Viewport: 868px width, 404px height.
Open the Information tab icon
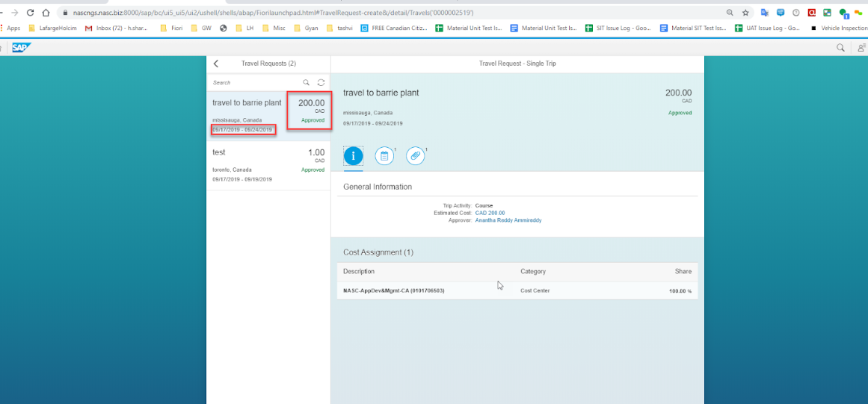pyautogui.click(x=353, y=156)
